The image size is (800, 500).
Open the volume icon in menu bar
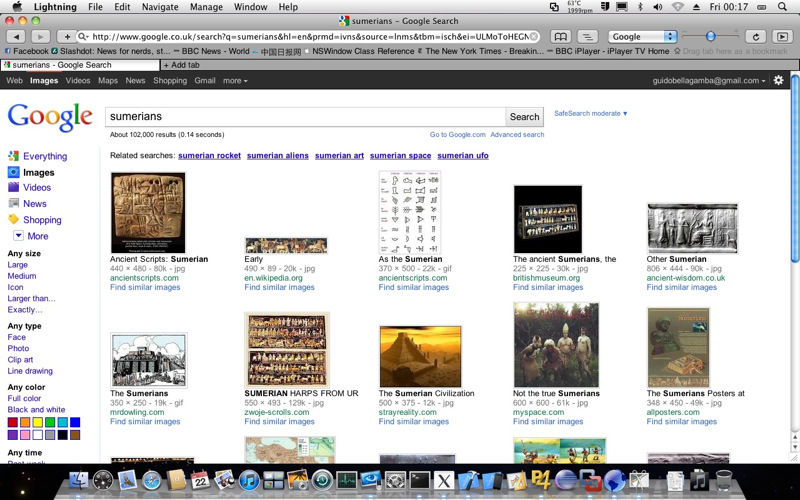pyautogui.click(x=658, y=7)
